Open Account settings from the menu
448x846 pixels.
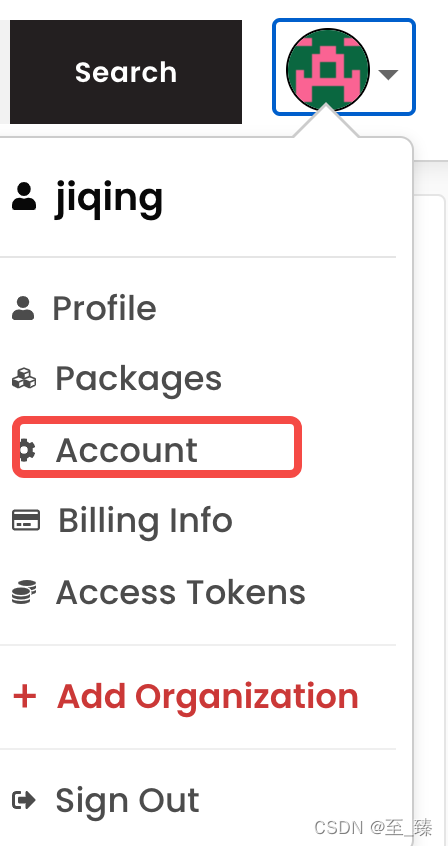point(127,449)
